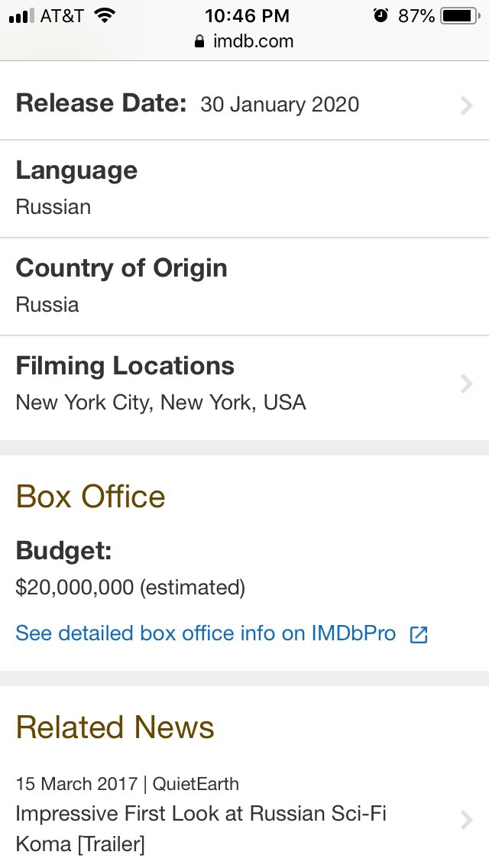Tap the lock icon beside imdb.com
Screen dimensions: 489x868
tap(199, 41)
